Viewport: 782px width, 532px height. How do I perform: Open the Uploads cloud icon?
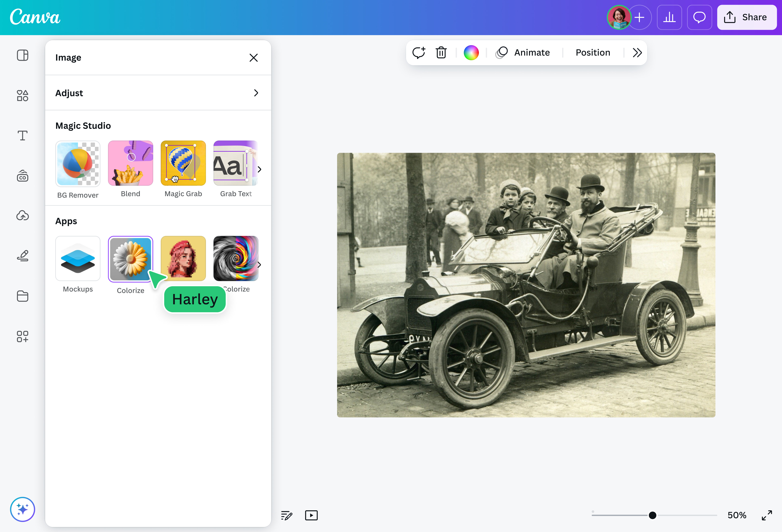pos(23,215)
